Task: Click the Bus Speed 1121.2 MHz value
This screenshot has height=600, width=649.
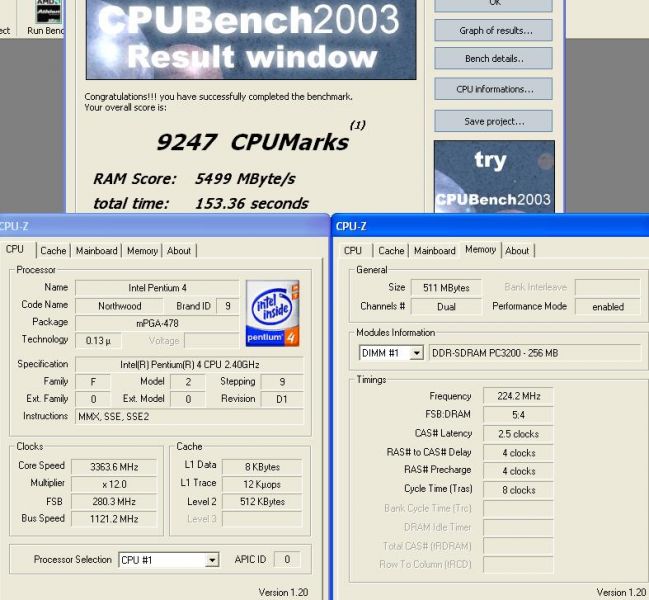Action: [114, 519]
